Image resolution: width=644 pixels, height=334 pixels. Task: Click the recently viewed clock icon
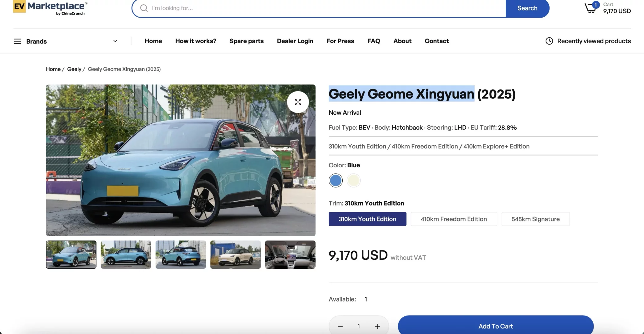[549, 41]
